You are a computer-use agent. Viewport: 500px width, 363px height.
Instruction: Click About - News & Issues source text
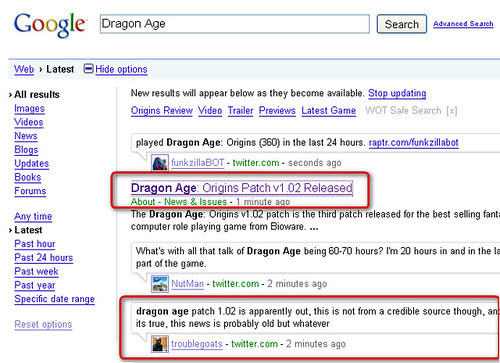tap(179, 202)
